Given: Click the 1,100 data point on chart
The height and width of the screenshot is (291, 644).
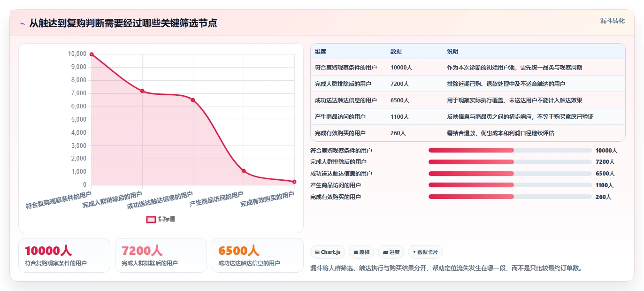Looking at the screenshot, I should [x=244, y=171].
